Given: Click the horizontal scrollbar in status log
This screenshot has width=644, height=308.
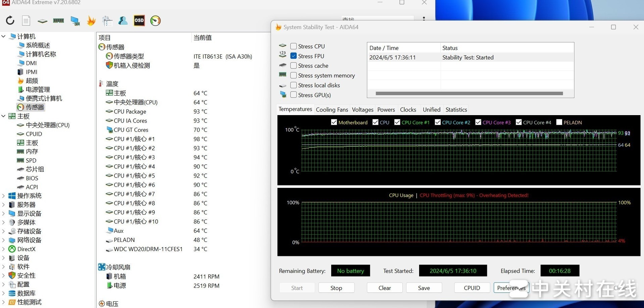Looking at the screenshot, I should click(x=469, y=94).
